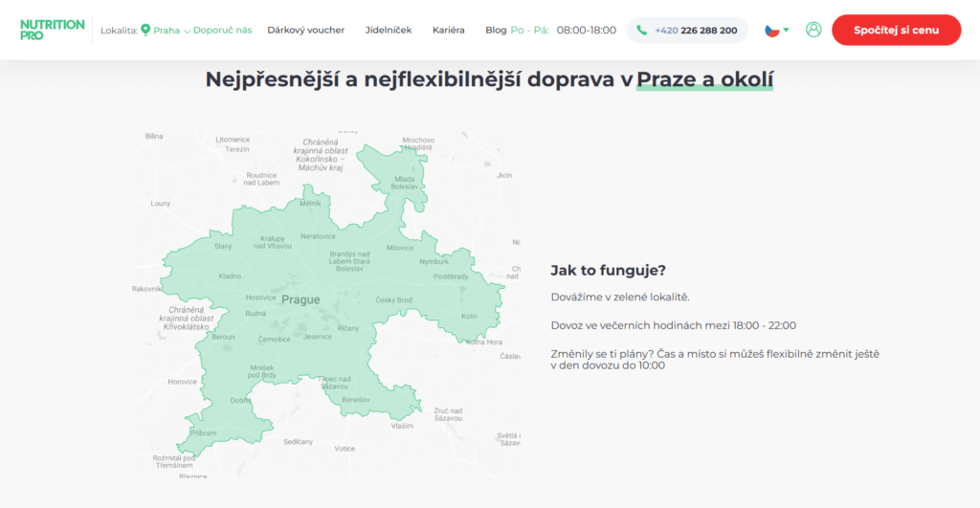Click Kolín on the delivery map

pos(469,316)
